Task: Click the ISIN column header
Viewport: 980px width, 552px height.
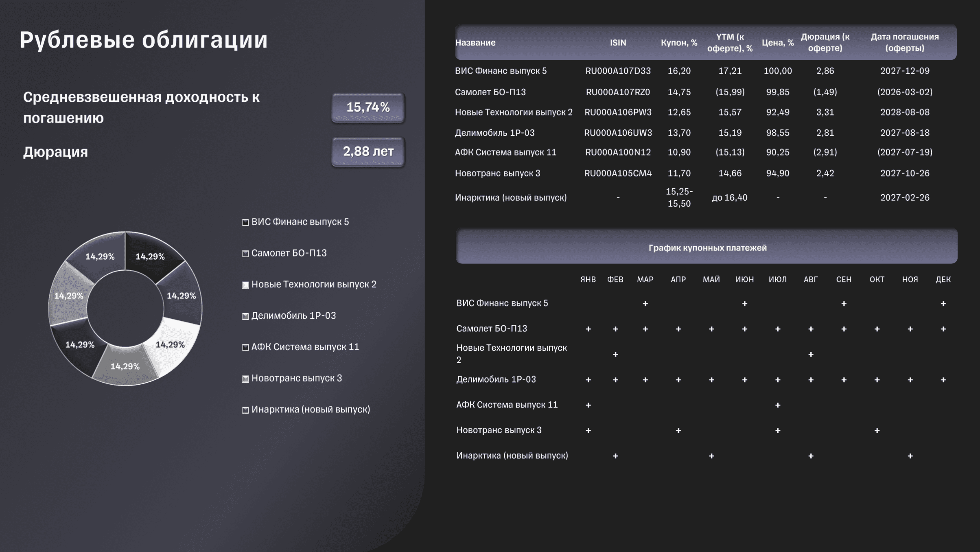Action: [618, 43]
